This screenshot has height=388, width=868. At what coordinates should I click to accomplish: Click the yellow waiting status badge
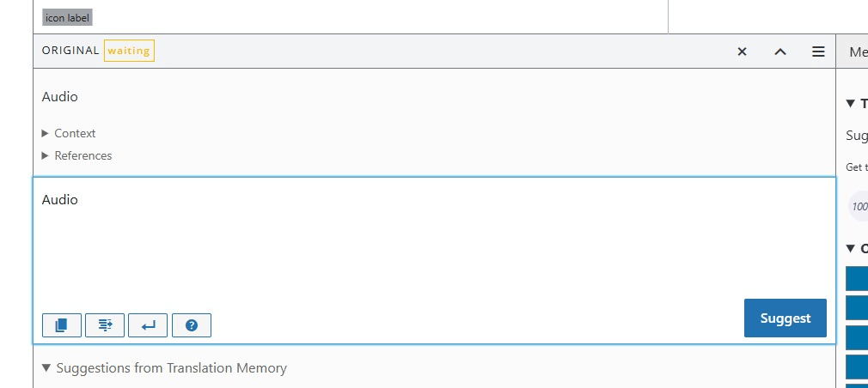point(129,51)
